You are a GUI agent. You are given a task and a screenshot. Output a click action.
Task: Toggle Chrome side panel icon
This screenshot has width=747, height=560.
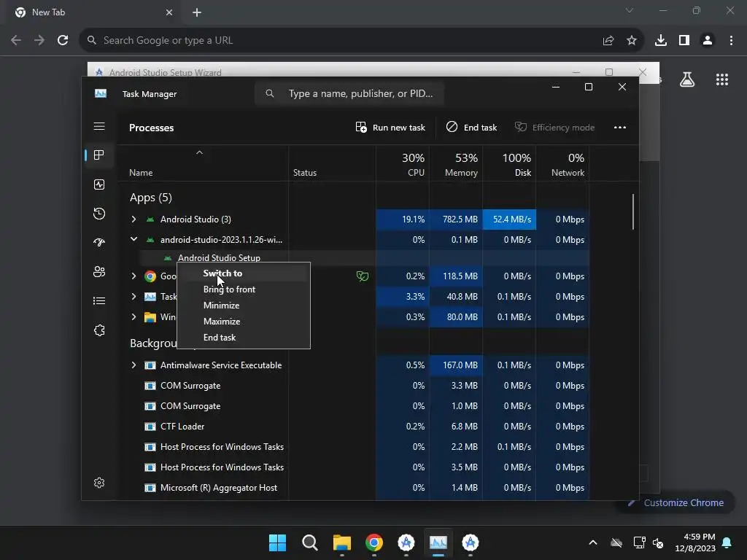(684, 41)
